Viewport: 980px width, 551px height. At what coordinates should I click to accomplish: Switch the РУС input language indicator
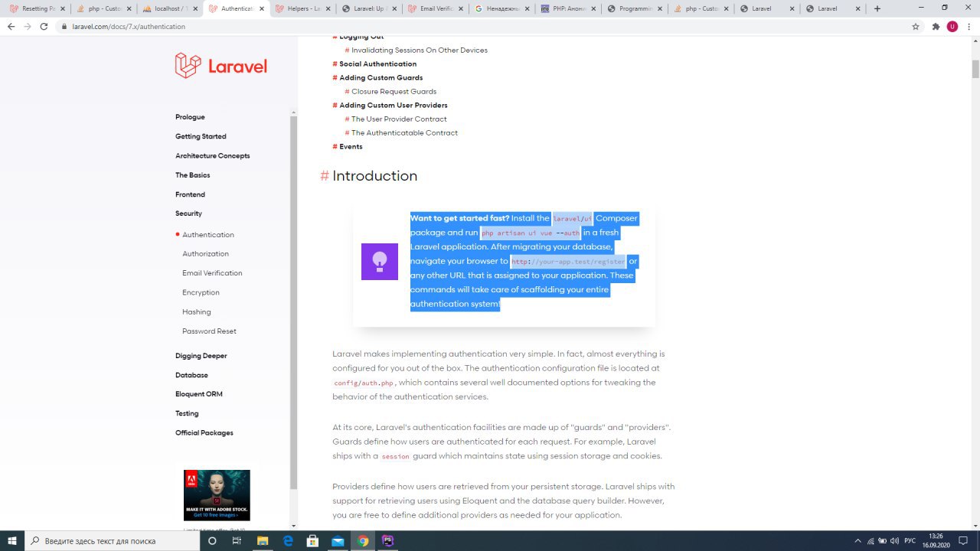tap(910, 540)
